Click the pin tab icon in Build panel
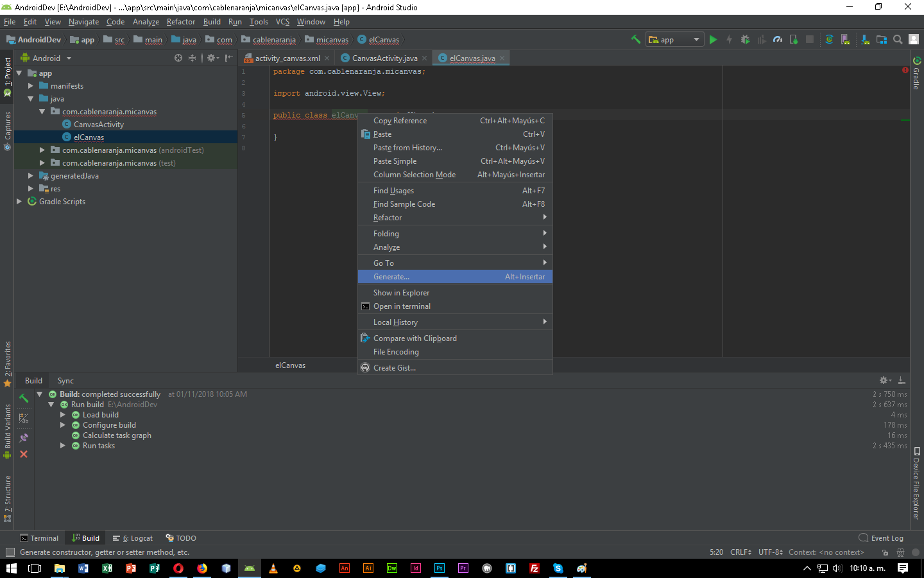This screenshot has height=578, width=924. pos(24,437)
